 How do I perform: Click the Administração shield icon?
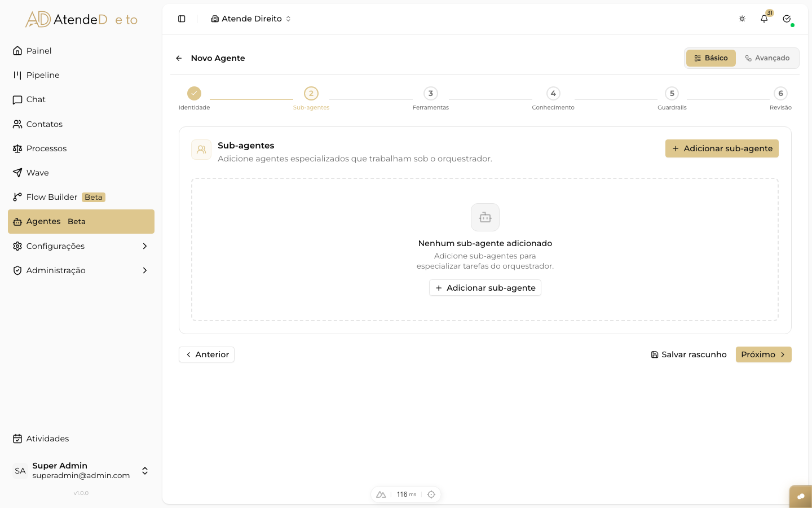click(17, 270)
